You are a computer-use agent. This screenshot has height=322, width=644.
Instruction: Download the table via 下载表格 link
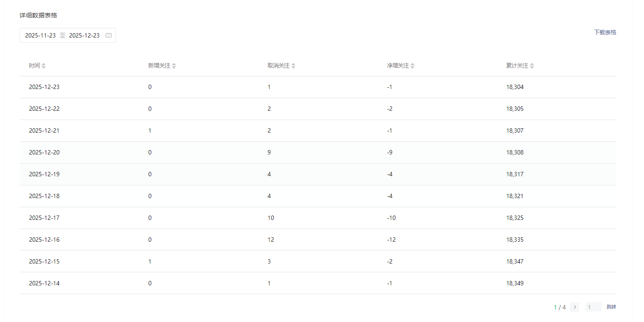605,32
